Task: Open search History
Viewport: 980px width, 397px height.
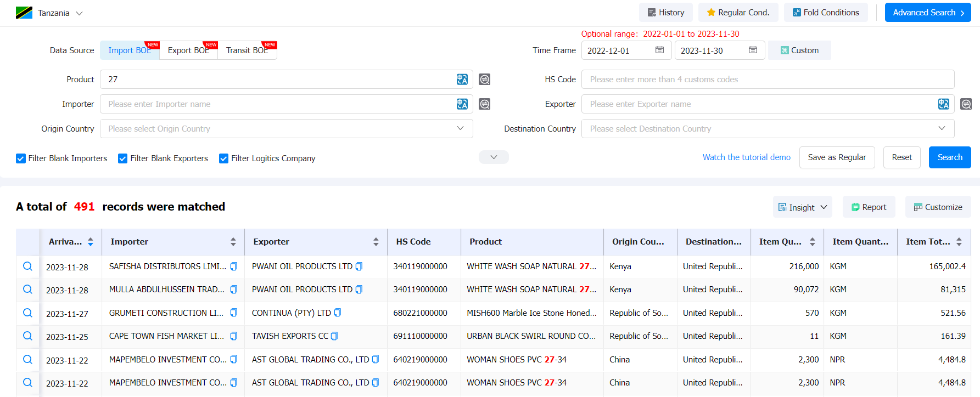Action: click(x=665, y=13)
